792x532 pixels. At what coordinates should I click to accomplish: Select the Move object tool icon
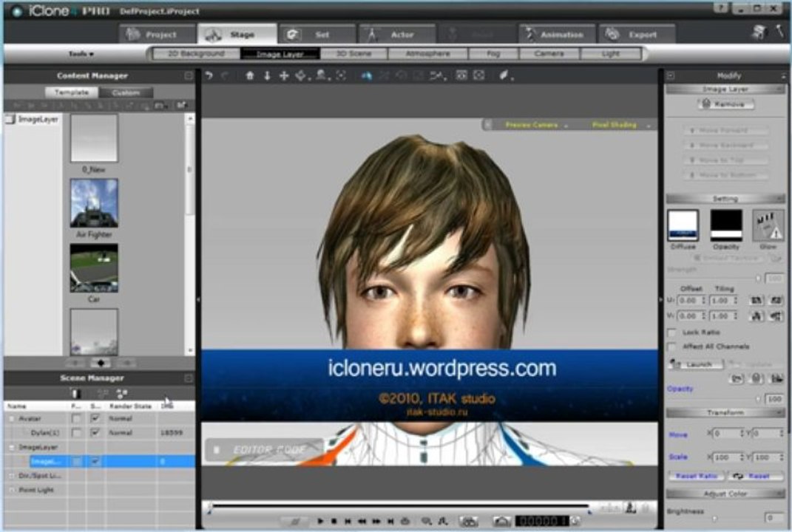[284, 75]
